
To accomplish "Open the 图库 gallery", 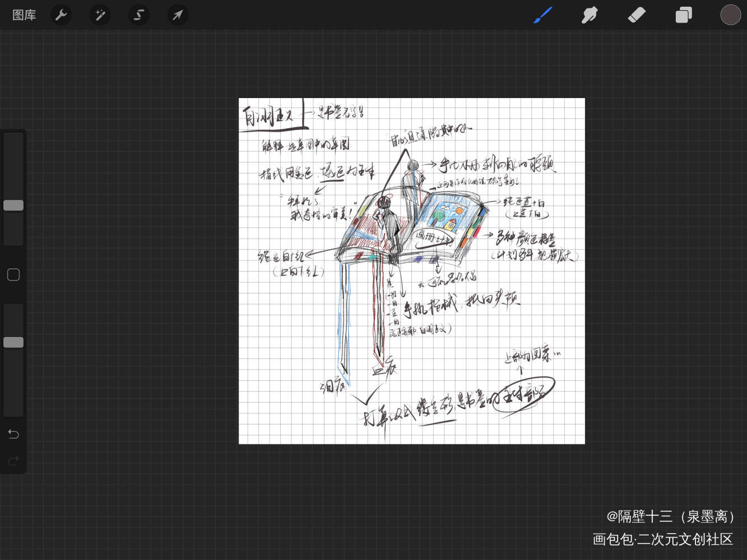I will click(x=24, y=15).
